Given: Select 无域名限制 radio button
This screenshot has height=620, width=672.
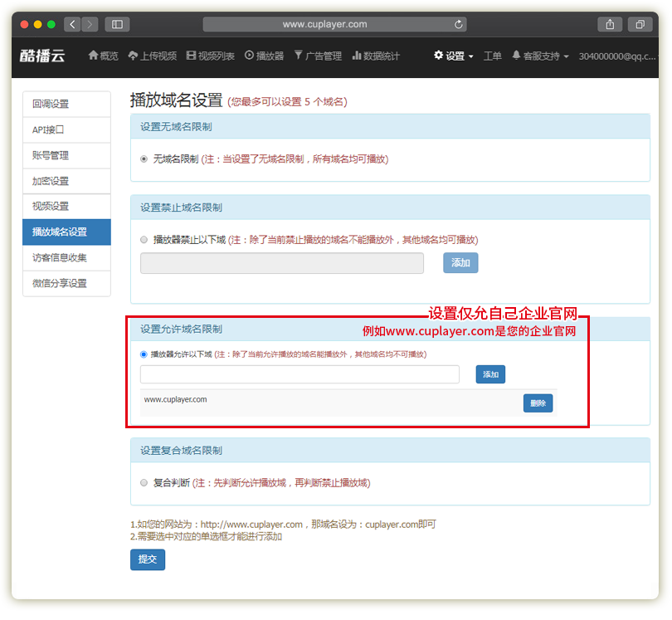Looking at the screenshot, I should pyautogui.click(x=144, y=159).
